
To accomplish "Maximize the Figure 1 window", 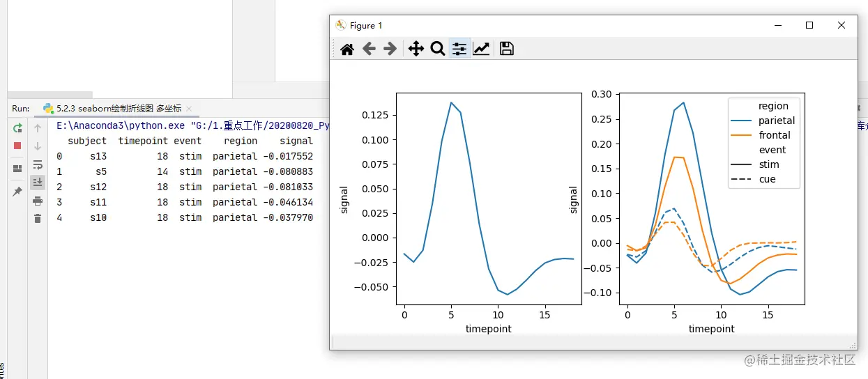I will click(809, 25).
